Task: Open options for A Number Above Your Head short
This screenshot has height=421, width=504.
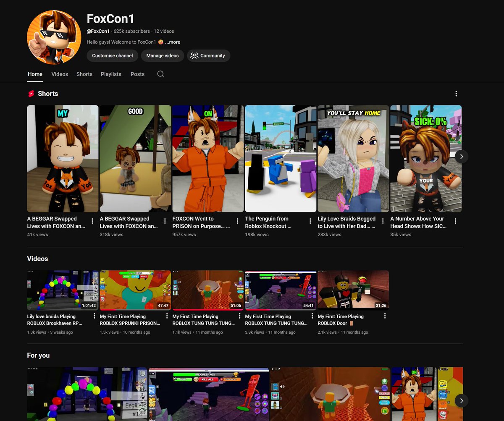Action: 456,221
